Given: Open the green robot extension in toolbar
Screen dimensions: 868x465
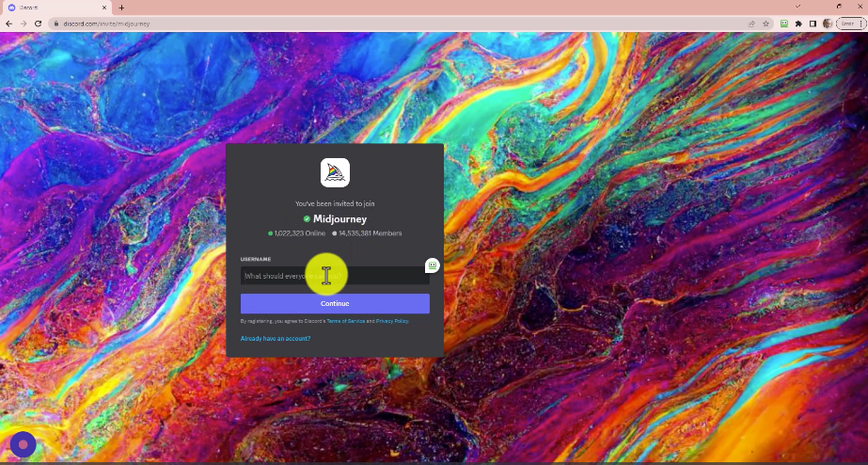Looking at the screenshot, I should coord(784,24).
